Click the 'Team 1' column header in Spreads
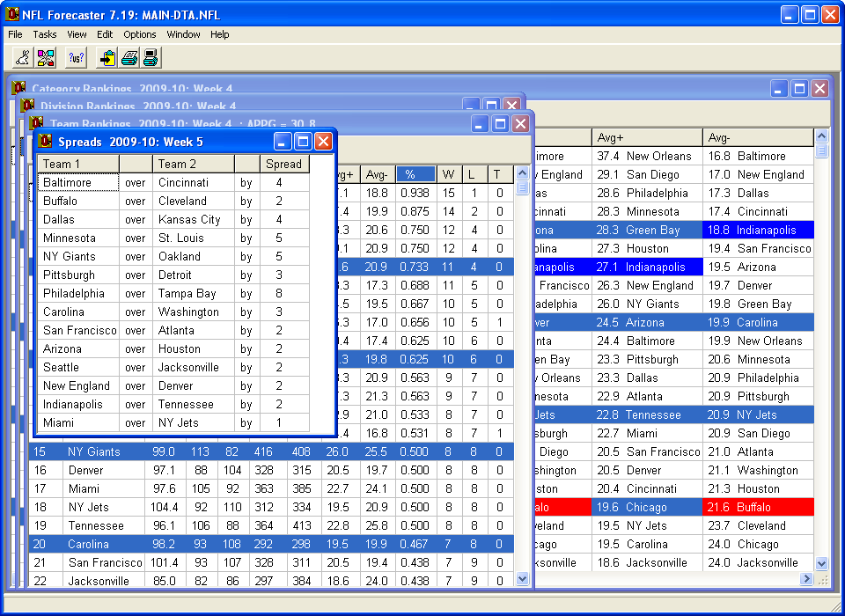 (78, 164)
